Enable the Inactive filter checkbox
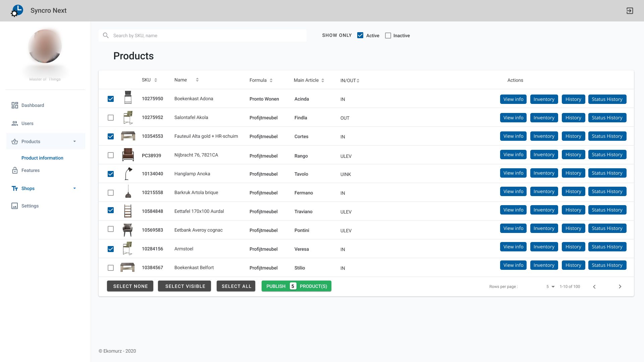644x362 pixels. coord(388,36)
